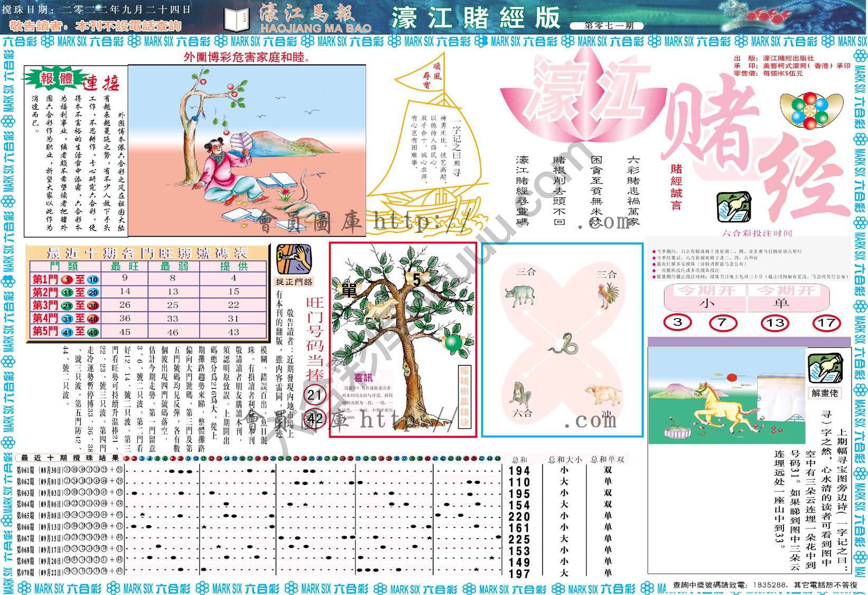
Task: Select the pig labeled 冲
Action: 602,395
